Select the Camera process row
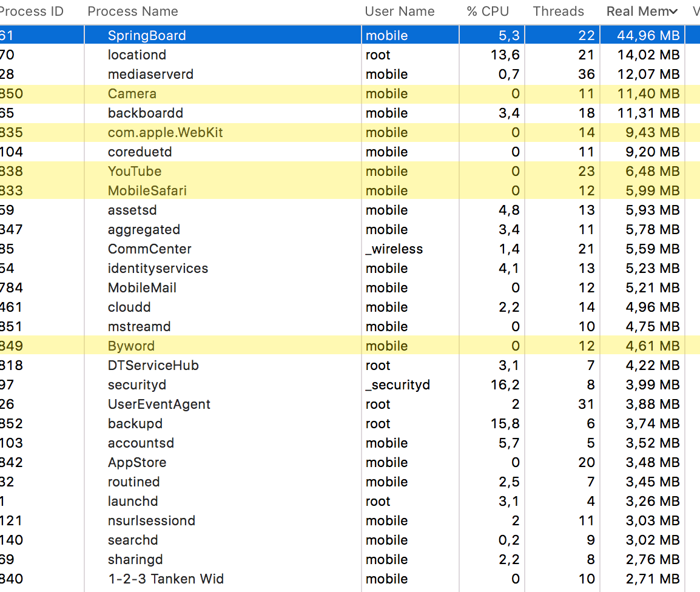 [x=350, y=94]
